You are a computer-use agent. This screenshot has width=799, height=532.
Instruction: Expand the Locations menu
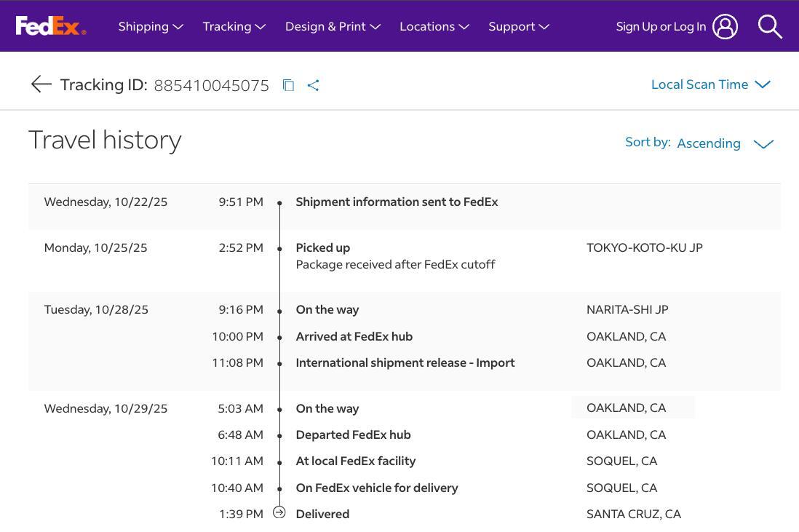[434, 26]
